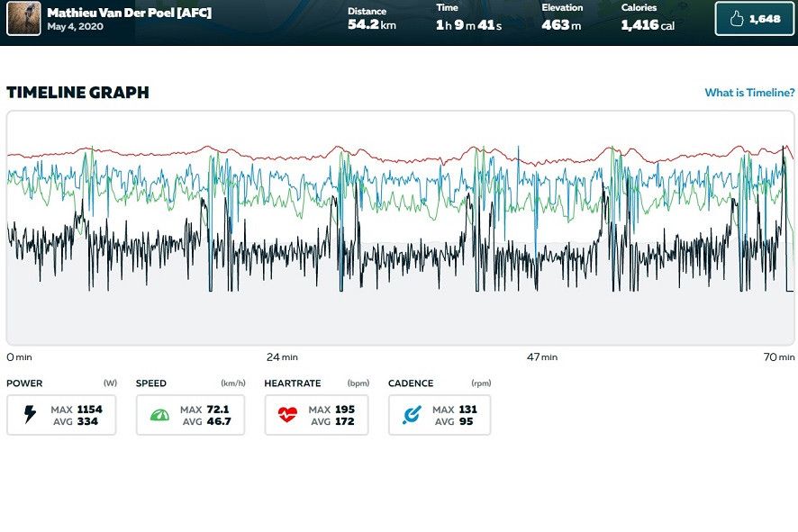The image size is (798, 532).
Task: Click the activity date May 4, 2020
Action: [77, 25]
